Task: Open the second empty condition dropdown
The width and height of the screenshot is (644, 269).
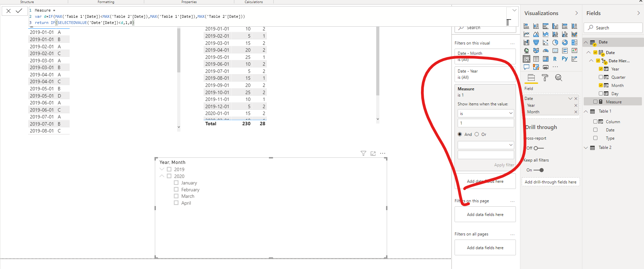Action: click(486, 145)
